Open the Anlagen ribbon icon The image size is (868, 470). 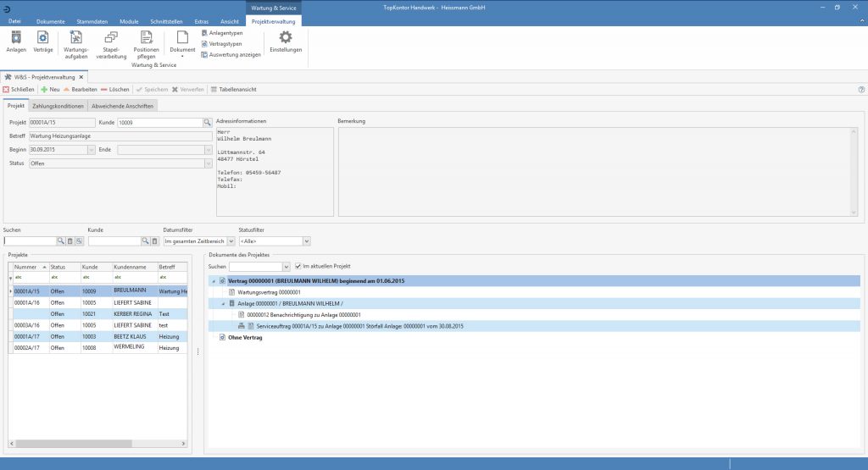[x=16, y=42]
